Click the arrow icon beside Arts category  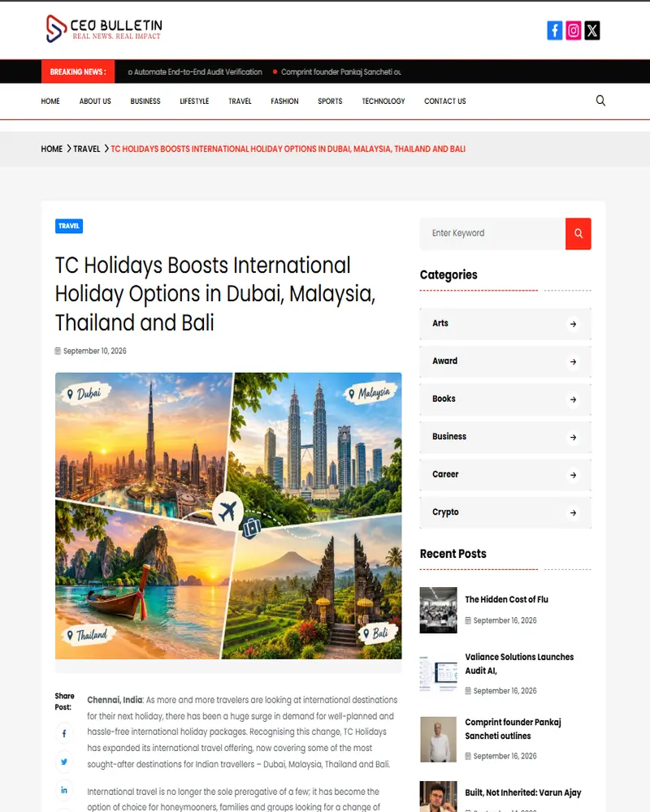[x=573, y=324]
